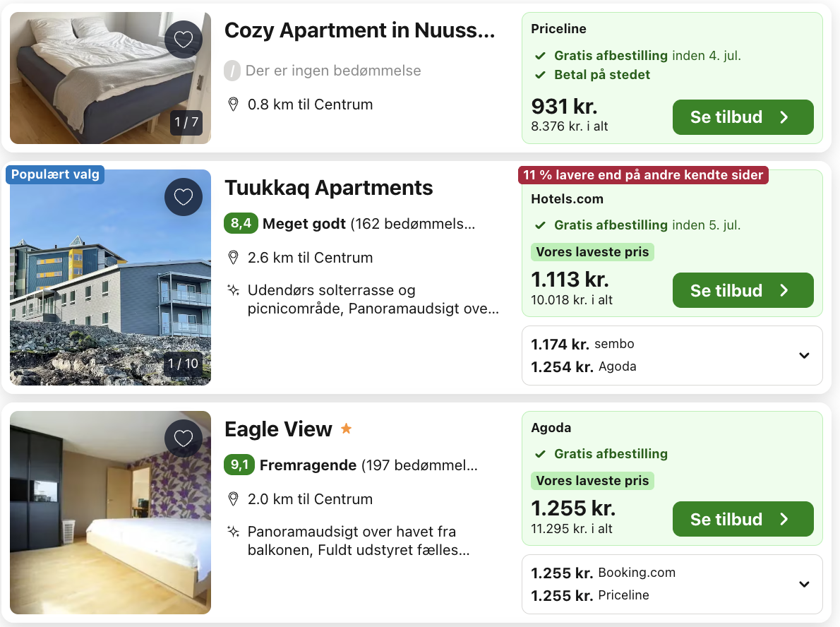Click the orange star beside Eagle View
This screenshot has width=840, height=627.
(346, 429)
